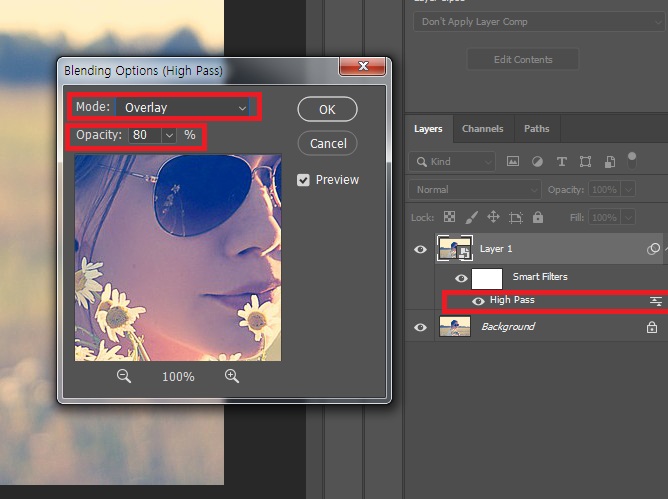
Task: Toggle layer filtering on/off switch
Action: coord(632,160)
